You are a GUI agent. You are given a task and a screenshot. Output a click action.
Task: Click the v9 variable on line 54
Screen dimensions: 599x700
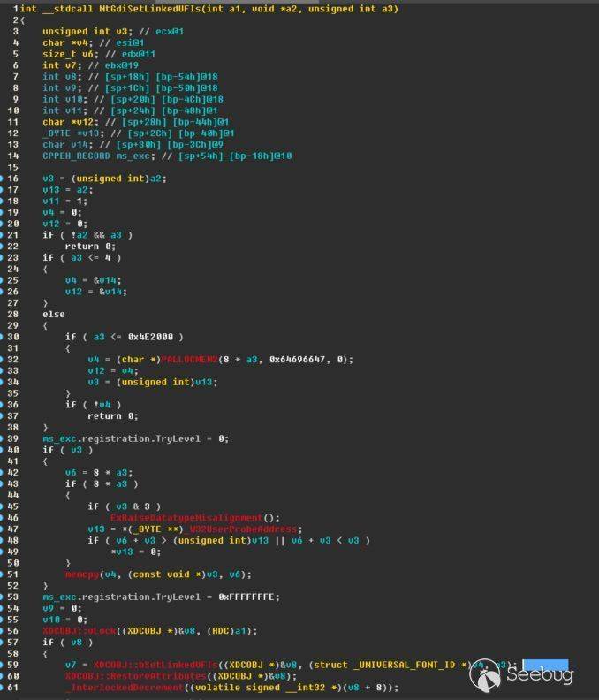[x=48, y=608]
